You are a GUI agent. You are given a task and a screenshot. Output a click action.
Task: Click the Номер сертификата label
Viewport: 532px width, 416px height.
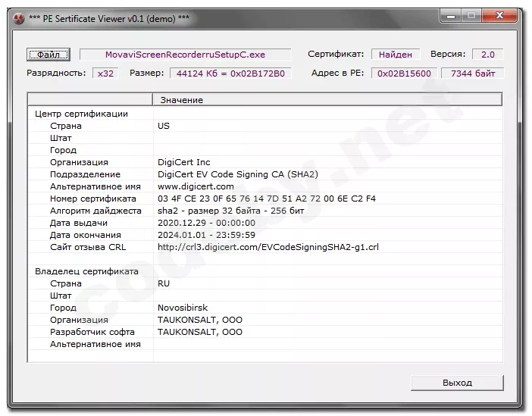point(93,199)
